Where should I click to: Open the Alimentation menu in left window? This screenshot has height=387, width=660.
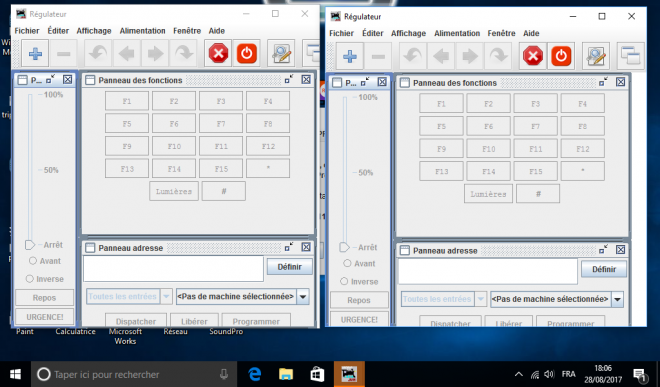tap(142, 31)
